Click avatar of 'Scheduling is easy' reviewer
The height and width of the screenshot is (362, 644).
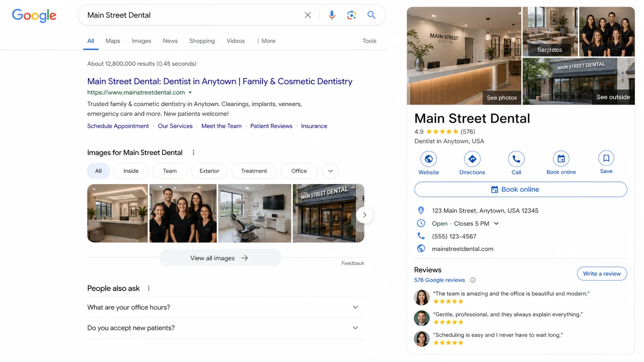[x=422, y=339]
